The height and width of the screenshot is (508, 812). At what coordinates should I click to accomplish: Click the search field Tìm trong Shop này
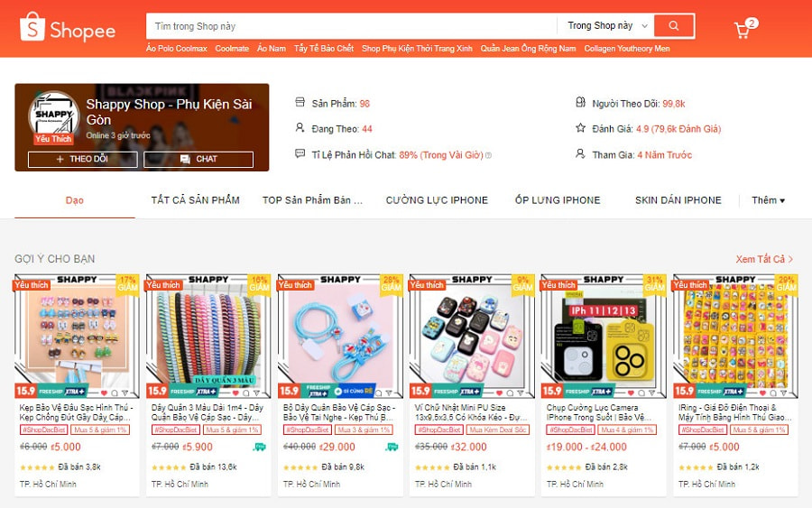click(352, 26)
